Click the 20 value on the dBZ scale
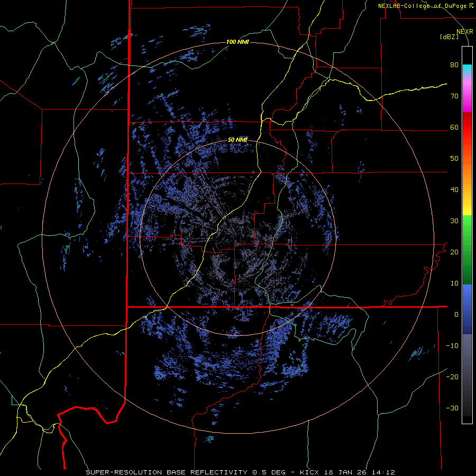Image resolution: width=476 pixels, height=476 pixels. pyautogui.click(x=454, y=252)
